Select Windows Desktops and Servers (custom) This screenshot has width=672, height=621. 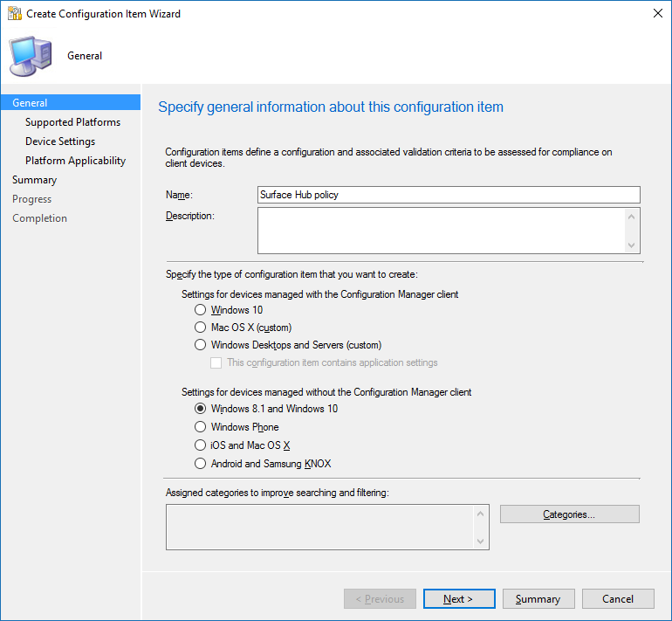tap(201, 345)
